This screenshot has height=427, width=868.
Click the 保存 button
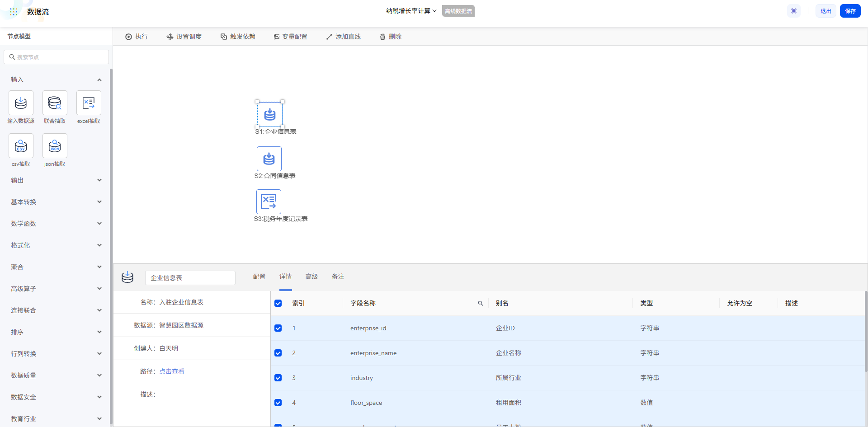[x=850, y=11]
